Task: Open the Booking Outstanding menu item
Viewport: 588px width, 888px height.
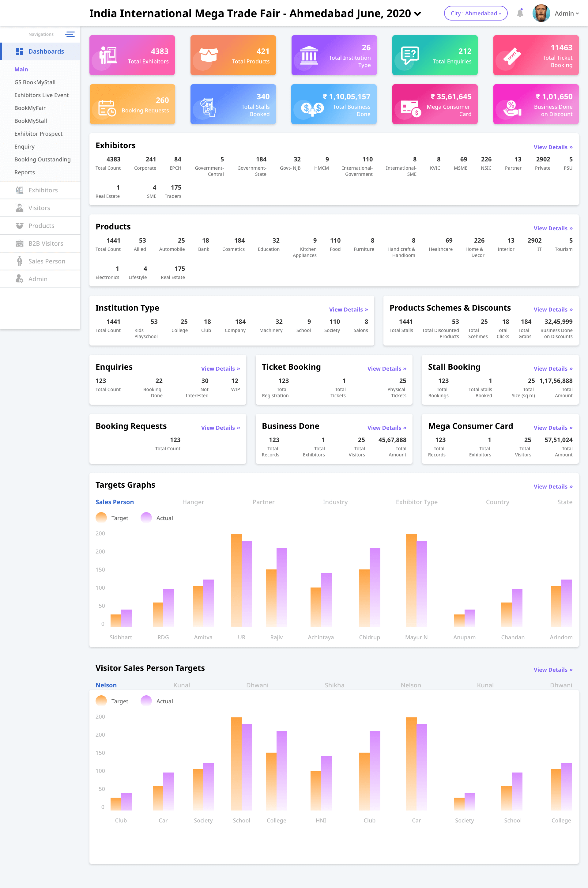Action: [42, 159]
